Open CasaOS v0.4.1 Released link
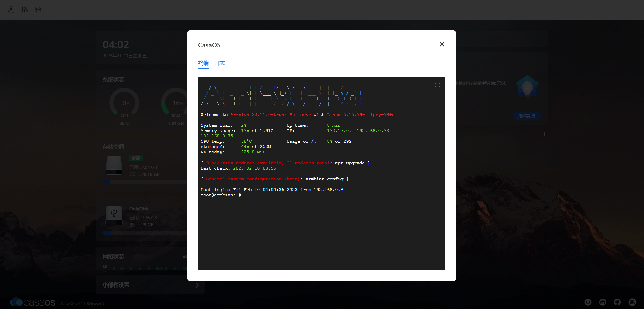The height and width of the screenshot is (309, 644). pos(82,304)
